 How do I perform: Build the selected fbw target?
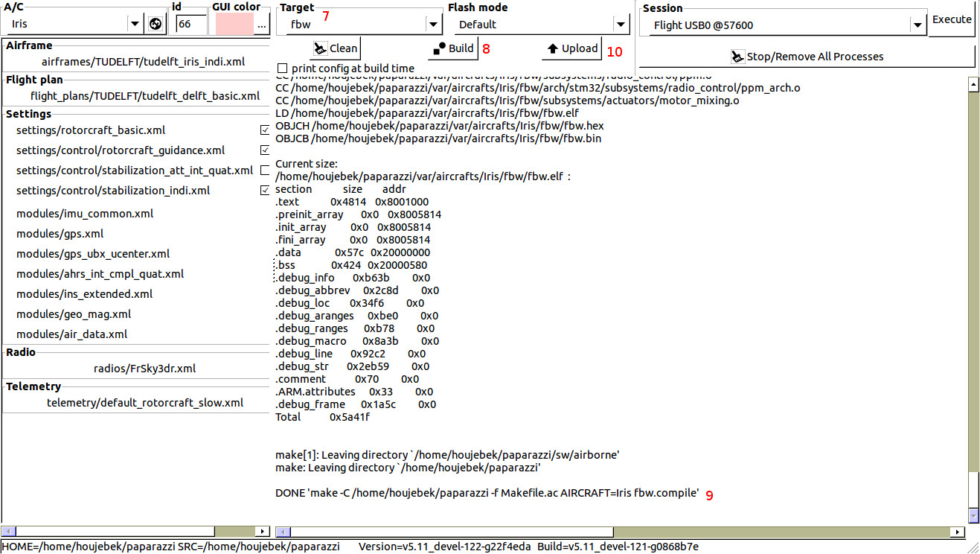click(452, 48)
